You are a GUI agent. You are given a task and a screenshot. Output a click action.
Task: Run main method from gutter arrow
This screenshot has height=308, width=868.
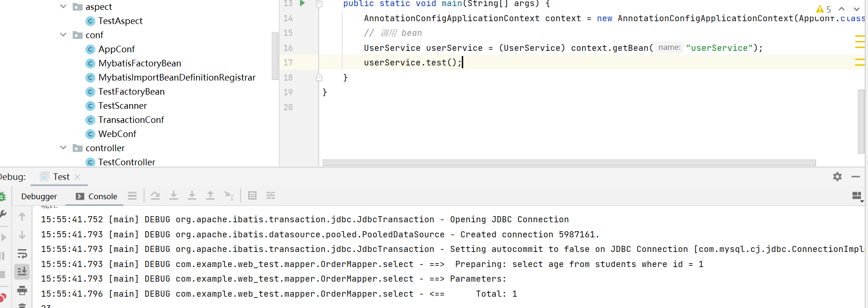(x=303, y=4)
